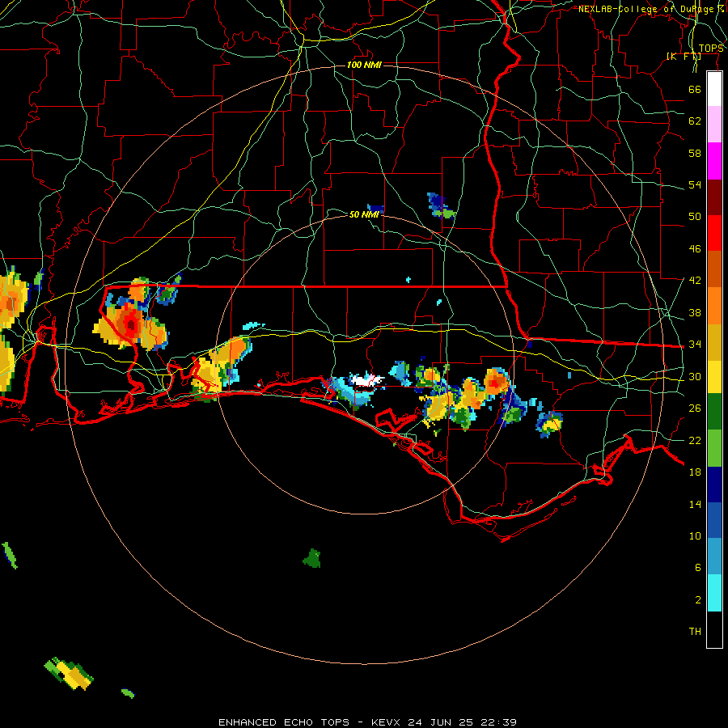The image size is (728, 728).
Task: Click the 50 legend value
Action: pyautogui.click(x=695, y=217)
